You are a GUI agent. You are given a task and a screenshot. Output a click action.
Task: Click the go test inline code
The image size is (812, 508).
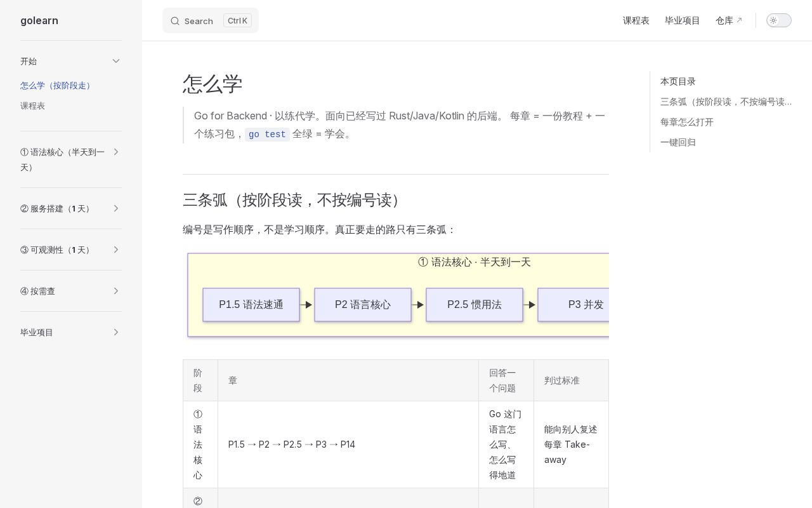pos(267,135)
